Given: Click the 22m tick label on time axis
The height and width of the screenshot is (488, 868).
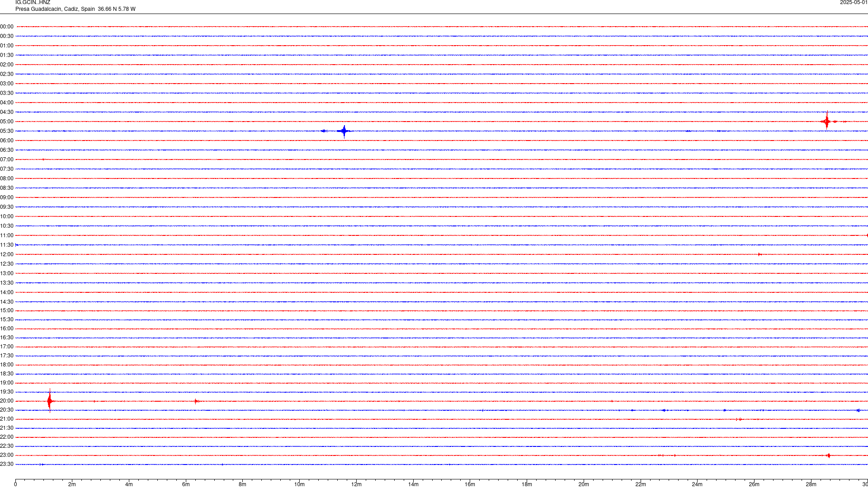Looking at the screenshot, I should (x=641, y=484).
